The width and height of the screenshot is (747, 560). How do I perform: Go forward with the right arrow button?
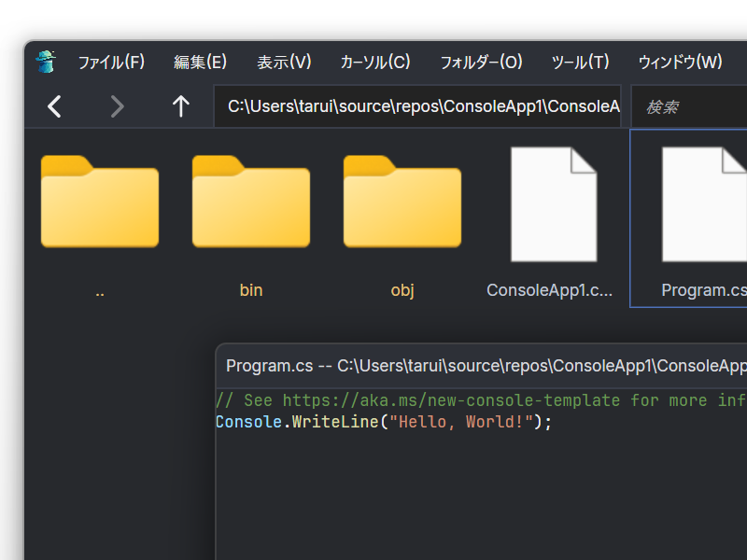(118, 106)
